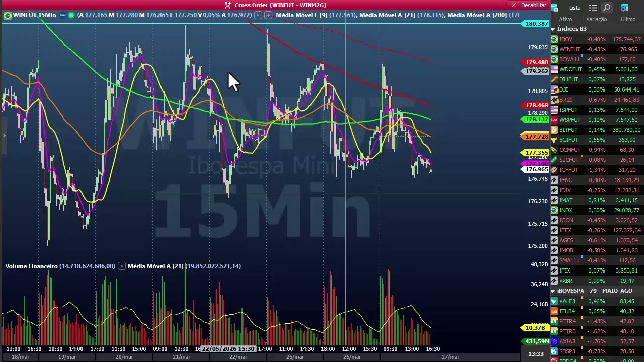Click the plus button to add indicator
The height and width of the screenshot is (362, 644).
(268, 15)
